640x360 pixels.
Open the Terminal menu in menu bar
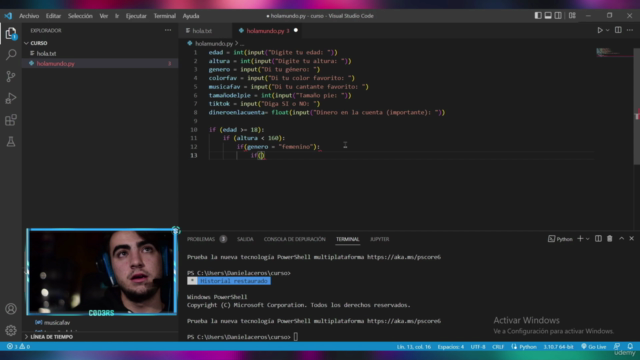(x=164, y=16)
